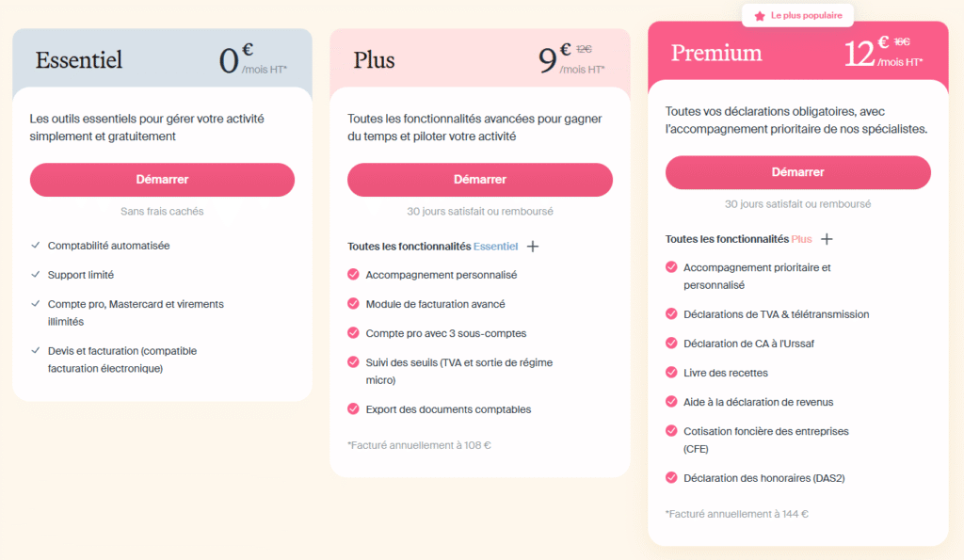
Task: Expand Plus features with the plus icon
Action: (x=827, y=239)
